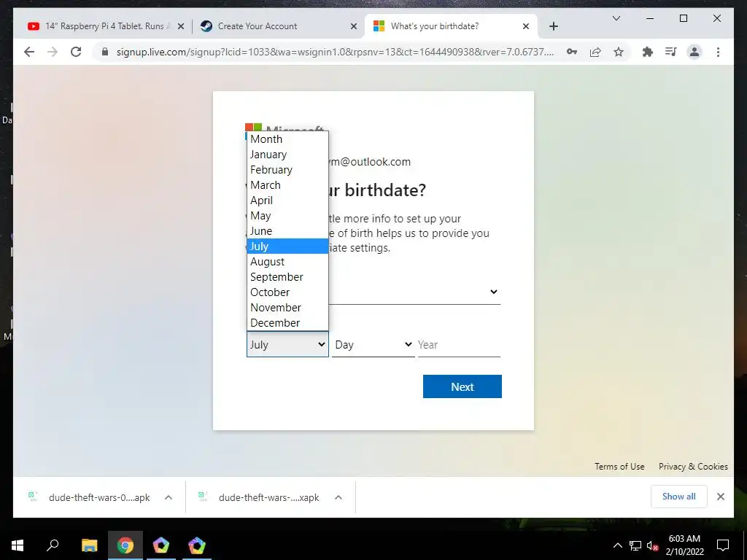Open the media controls icon

point(671,52)
